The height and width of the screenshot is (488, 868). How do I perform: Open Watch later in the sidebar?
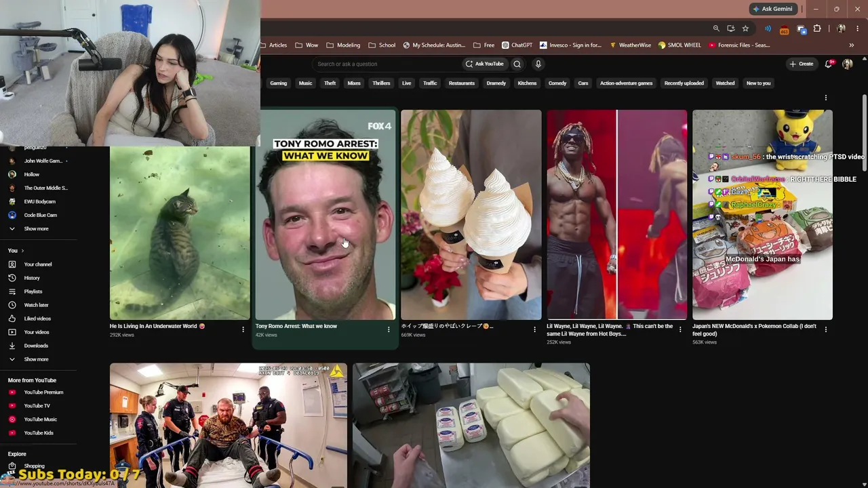[36, 305]
